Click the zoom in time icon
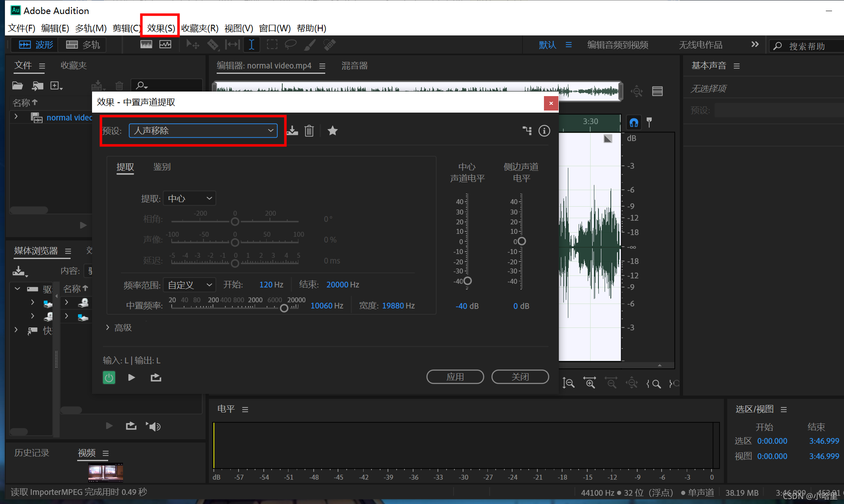Screen dimensions: 844x504 [x=589, y=383]
